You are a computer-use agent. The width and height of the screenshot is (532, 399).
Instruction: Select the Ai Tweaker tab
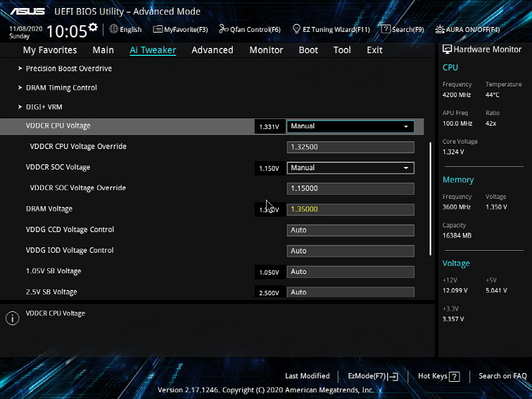point(153,51)
